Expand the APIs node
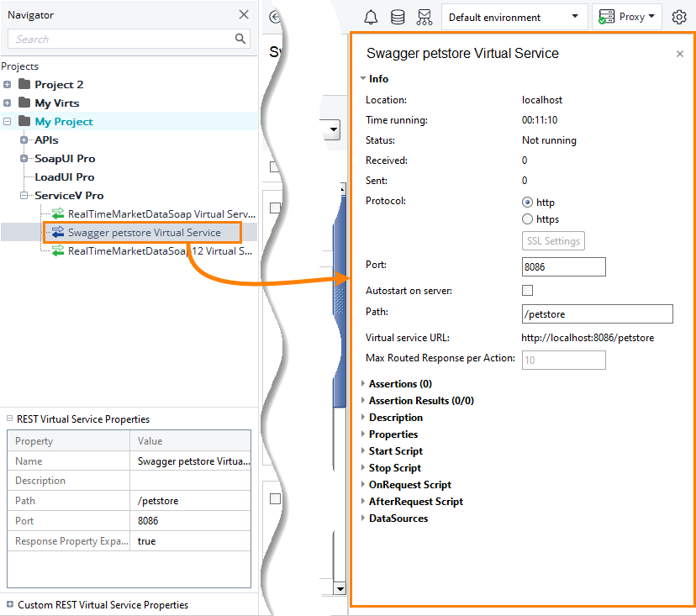Viewport: 696px width, 616px height. (x=24, y=140)
